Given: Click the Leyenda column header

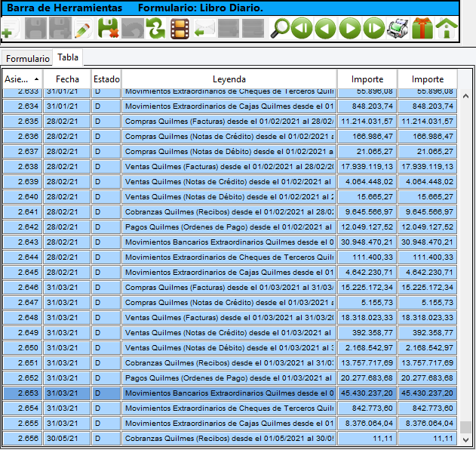Looking at the screenshot, I should (229, 79).
